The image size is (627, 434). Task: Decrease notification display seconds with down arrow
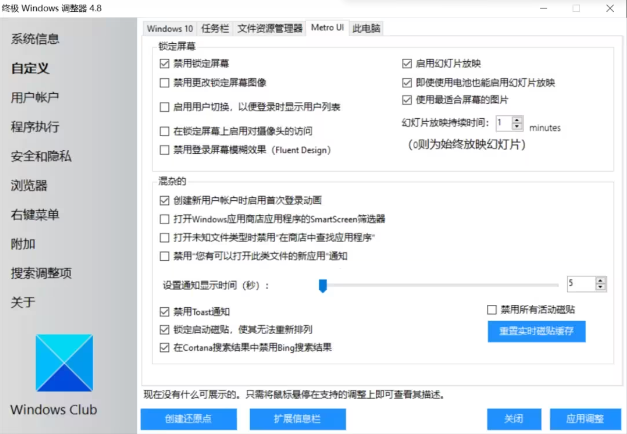pyautogui.click(x=600, y=287)
